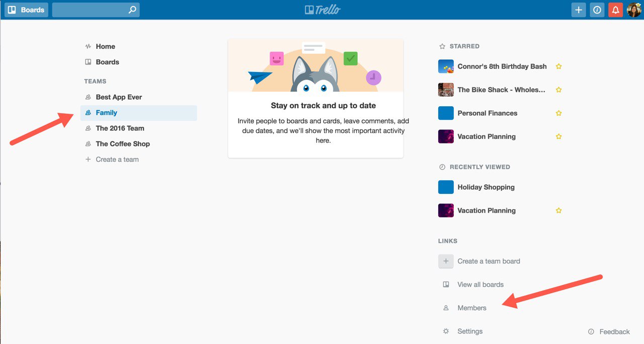Viewport: 644px width, 344px height.
Task: Unstar The Bike Shack board
Action: click(x=558, y=90)
